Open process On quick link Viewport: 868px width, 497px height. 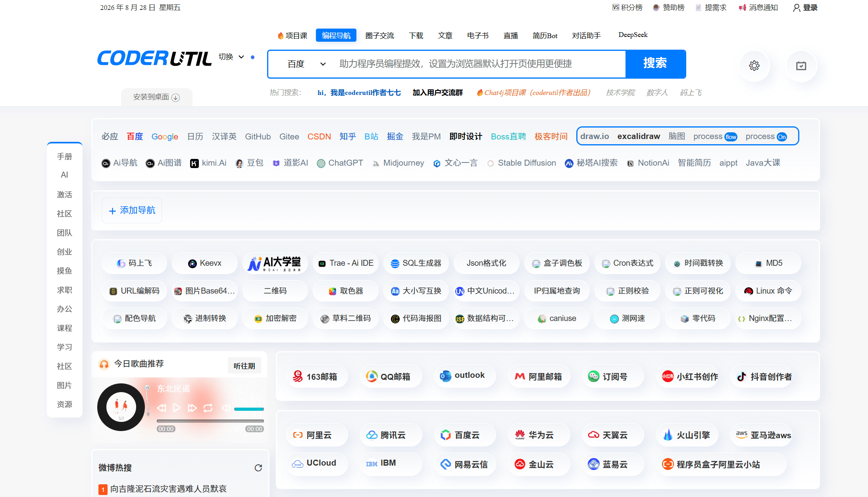tap(766, 137)
